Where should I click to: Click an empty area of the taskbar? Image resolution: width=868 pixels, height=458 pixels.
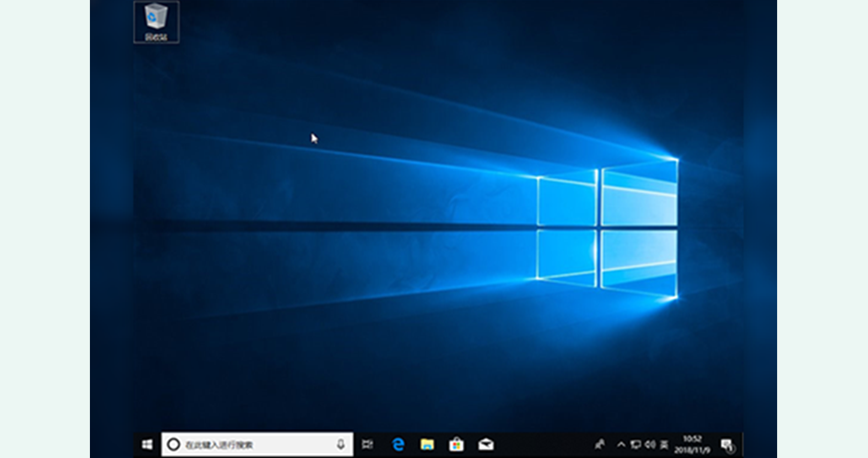(x=545, y=445)
